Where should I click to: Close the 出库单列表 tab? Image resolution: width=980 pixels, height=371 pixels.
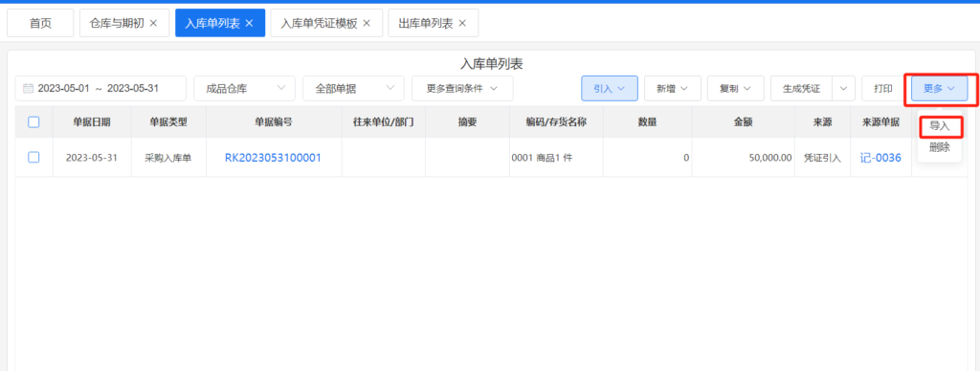tap(462, 23)
